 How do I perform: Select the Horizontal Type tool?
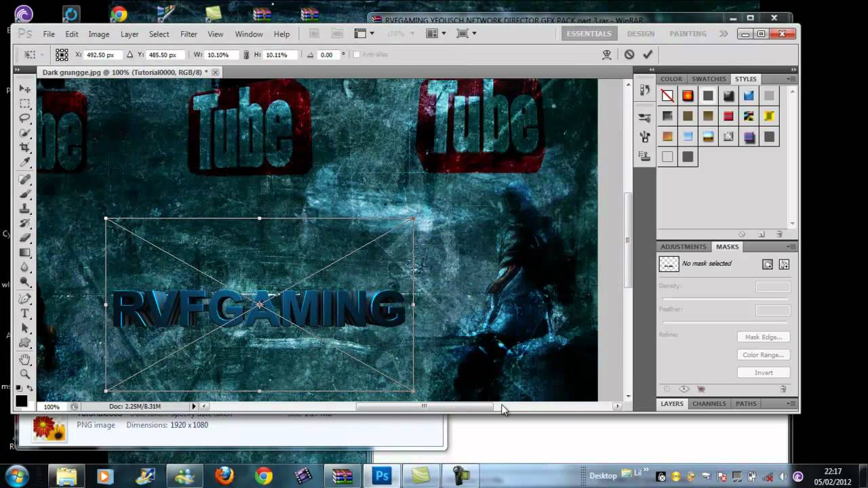click(x=25, y=313)
